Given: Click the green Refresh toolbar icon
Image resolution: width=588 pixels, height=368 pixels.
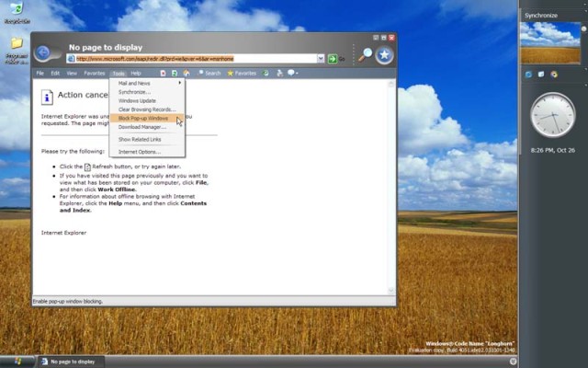Looking at the screenshot, I should click(x=175, y=74).
